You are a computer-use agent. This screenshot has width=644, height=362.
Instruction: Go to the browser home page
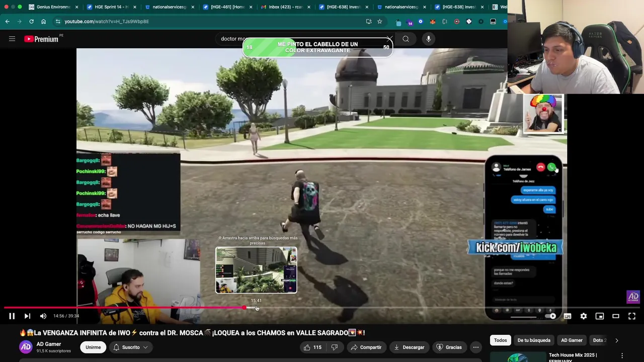click(x=43, y=21)
